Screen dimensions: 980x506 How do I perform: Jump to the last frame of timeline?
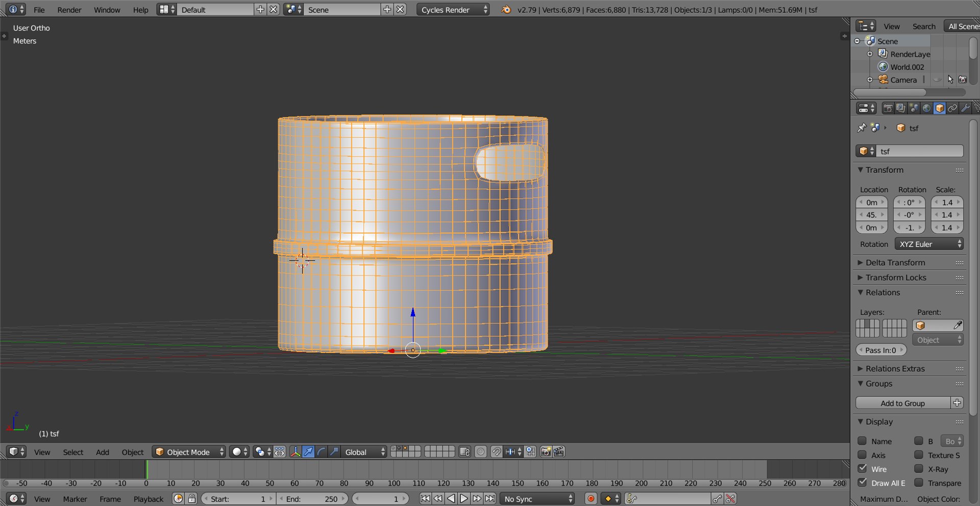pos(489,499)
